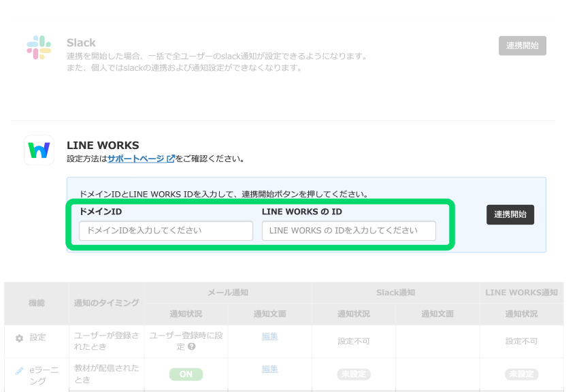The width and height of the screenshot is (577, 392).
Task: Click the LINE WORKS通知 column header
Action: [521, 293]
